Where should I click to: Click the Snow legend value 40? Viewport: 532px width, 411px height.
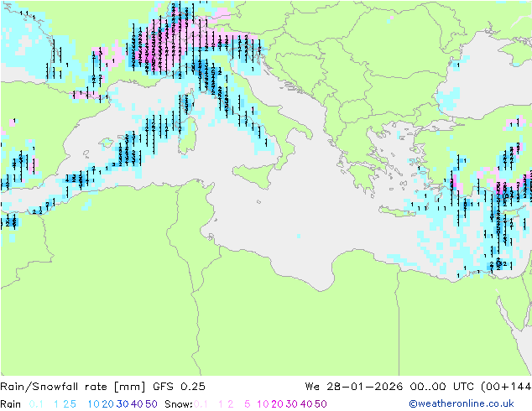306,404
